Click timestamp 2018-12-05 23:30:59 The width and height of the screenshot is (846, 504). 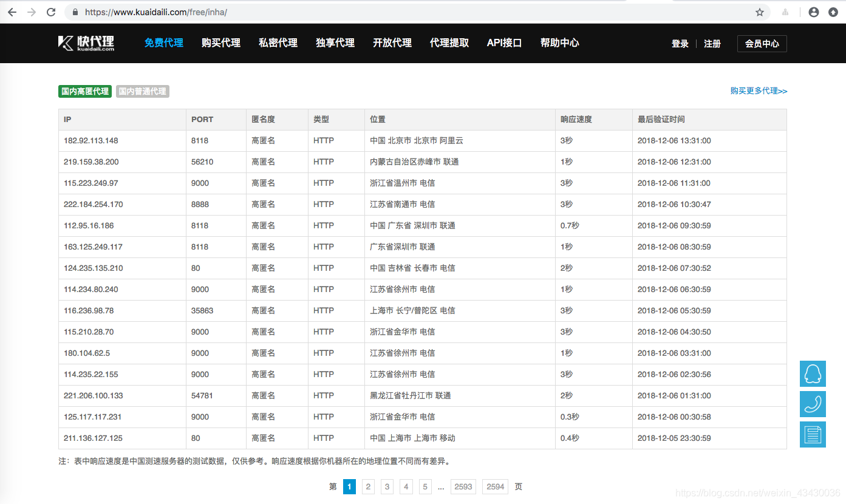674,438
